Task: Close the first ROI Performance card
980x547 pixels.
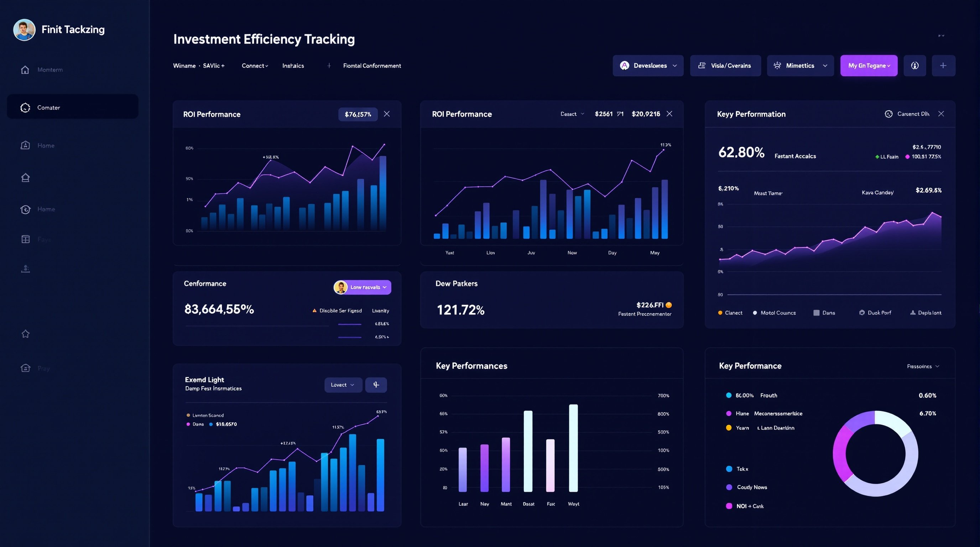Action: (386, 114)
